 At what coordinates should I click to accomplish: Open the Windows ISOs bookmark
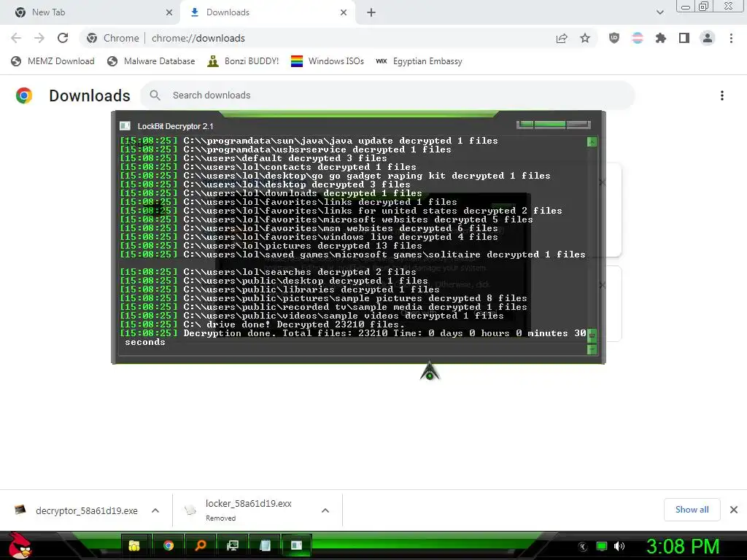[328, 61]
